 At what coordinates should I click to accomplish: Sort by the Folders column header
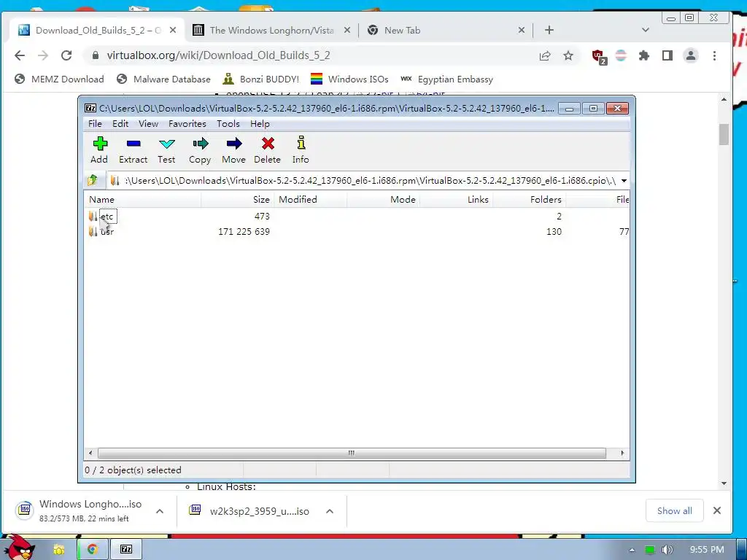tap(529, 200)
